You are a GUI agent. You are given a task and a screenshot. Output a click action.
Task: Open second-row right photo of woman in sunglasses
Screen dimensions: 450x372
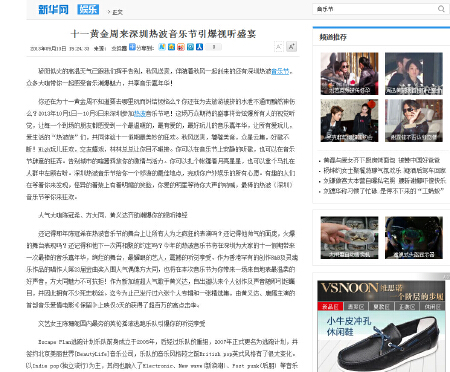[x=414, y=121]
